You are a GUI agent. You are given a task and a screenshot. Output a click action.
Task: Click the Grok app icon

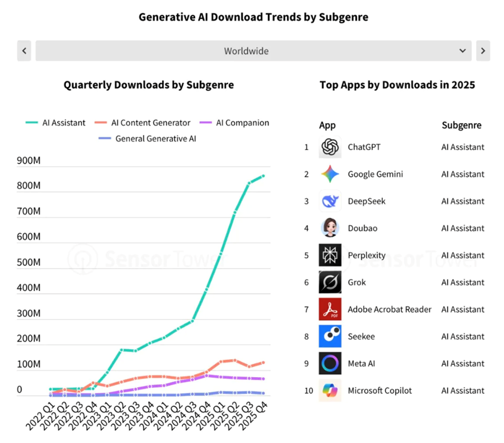tap(330, 282)
